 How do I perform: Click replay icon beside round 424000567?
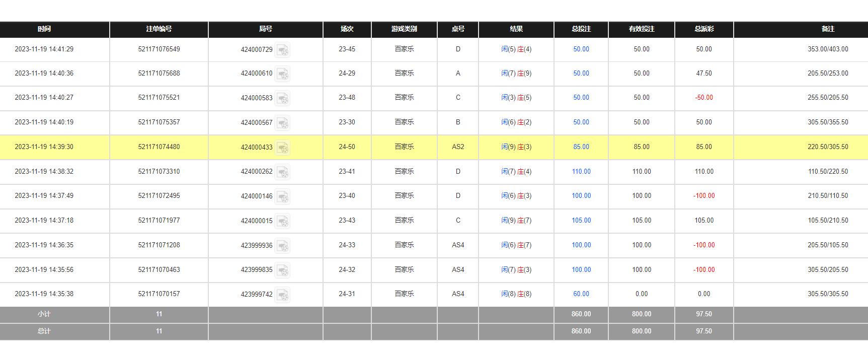[x=283, y=123]
